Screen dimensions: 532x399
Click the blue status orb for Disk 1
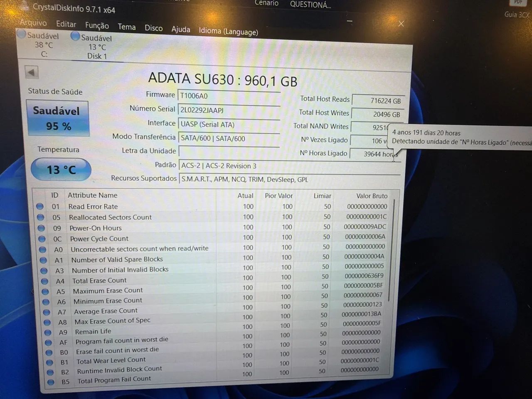(x=75, y=36)
